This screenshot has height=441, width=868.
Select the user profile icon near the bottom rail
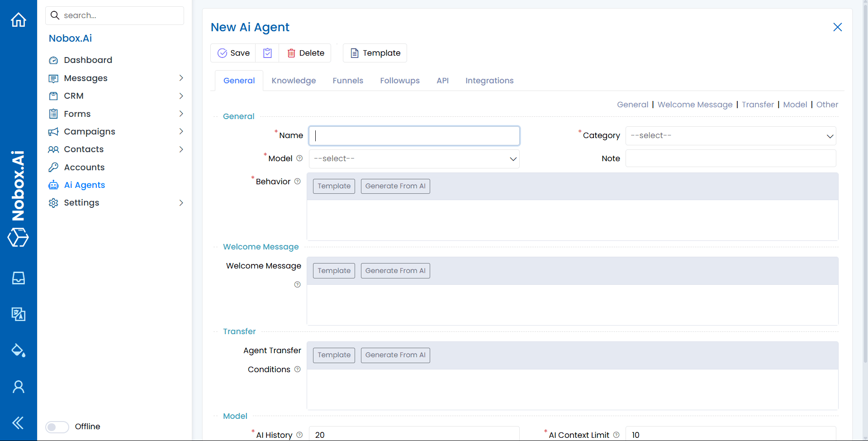click(x=18, y=386)
